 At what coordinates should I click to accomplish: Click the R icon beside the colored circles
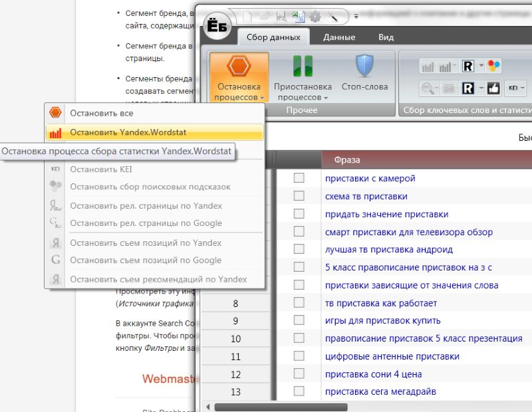(468, 66)
